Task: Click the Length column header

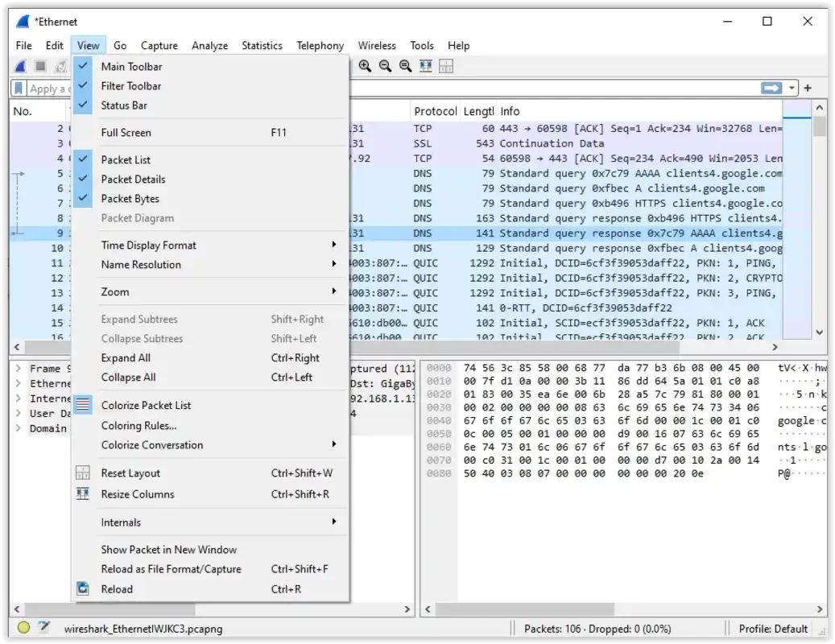Action: (x=478, y=111)
